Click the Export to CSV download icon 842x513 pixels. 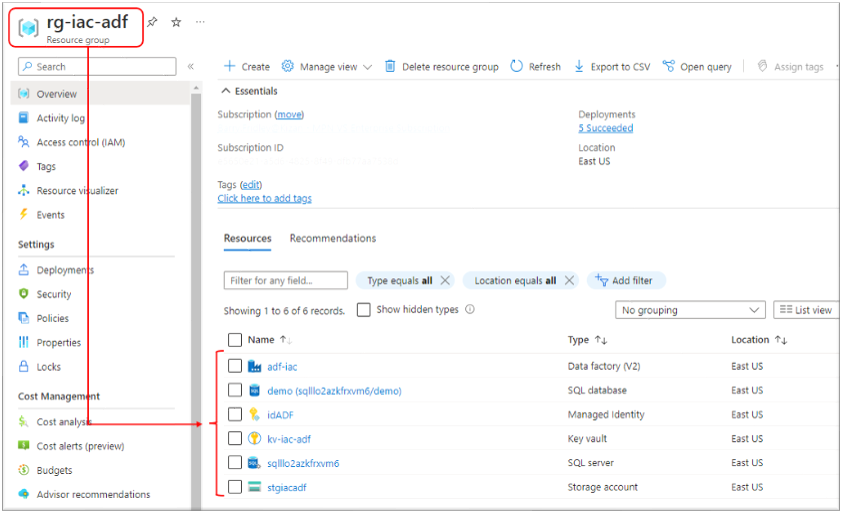click(579, 67)
